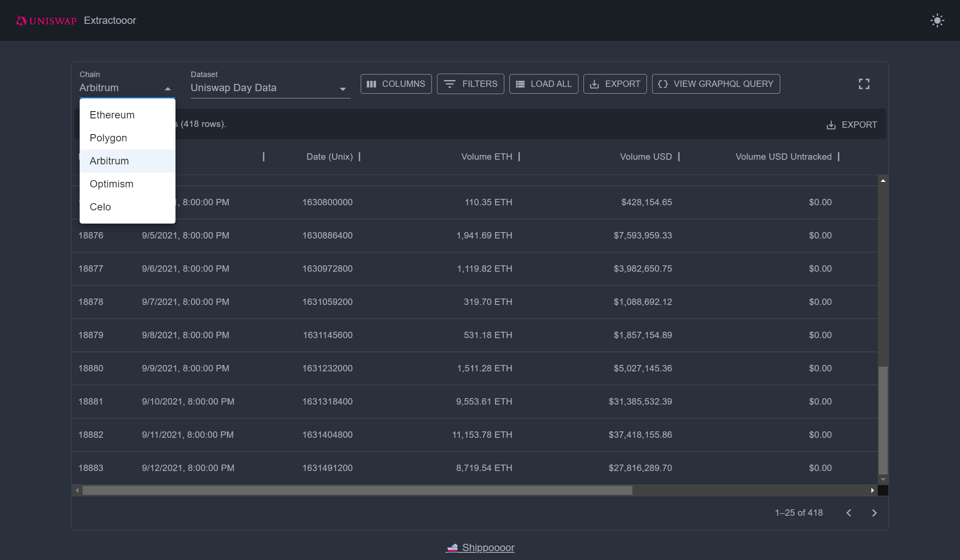960x560 pixels.
Task: Select Optimism from chain dropdown list
Action: tap(111, 184)
